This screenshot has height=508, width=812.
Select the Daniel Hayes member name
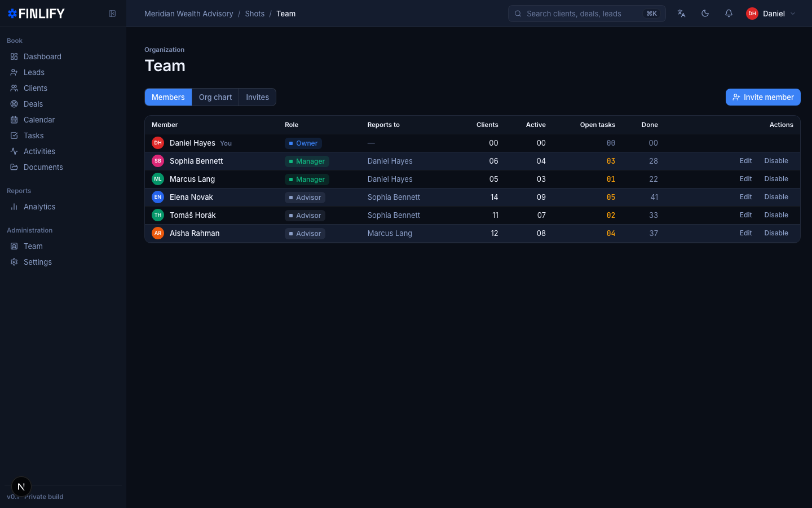[192, 143]
